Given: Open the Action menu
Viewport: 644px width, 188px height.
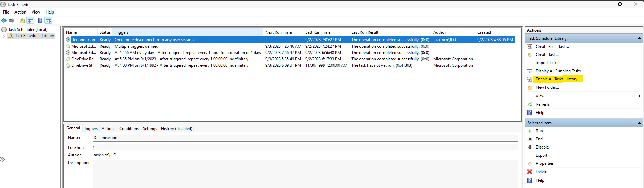Looking at the screenshot, I should click(20, 12).
